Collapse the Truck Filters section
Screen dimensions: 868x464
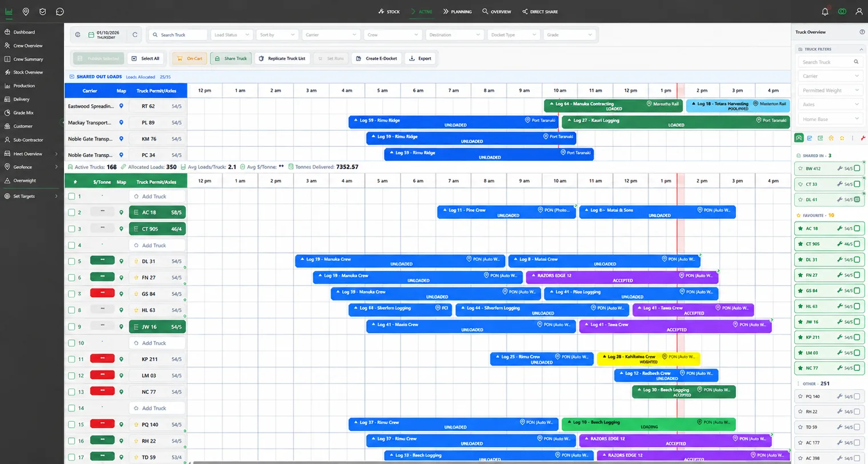[861, 49]
